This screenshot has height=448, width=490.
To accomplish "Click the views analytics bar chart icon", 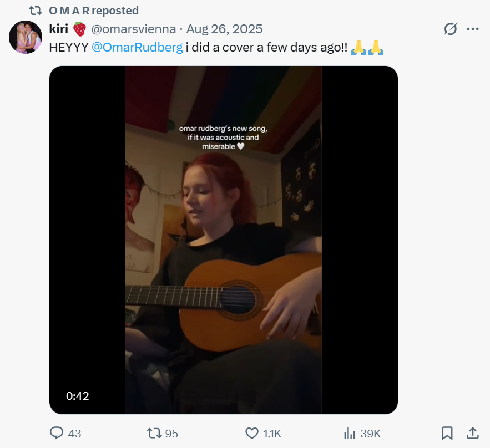I will pos(350,433).
